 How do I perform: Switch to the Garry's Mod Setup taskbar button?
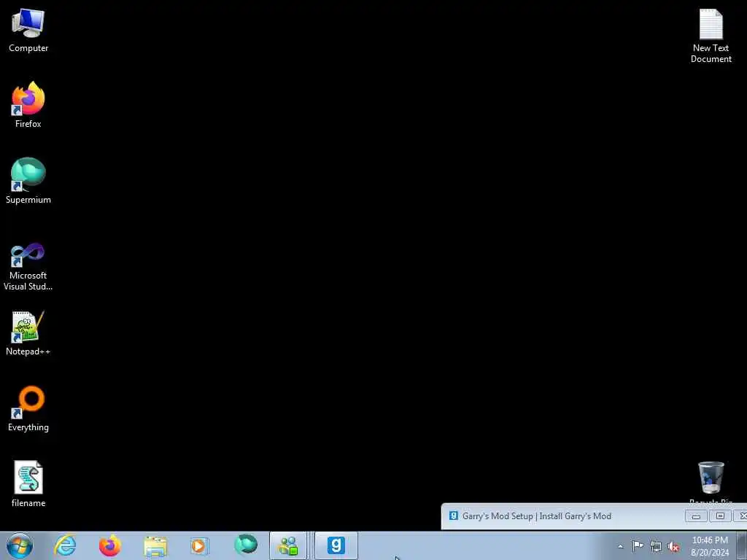(336, 545)
